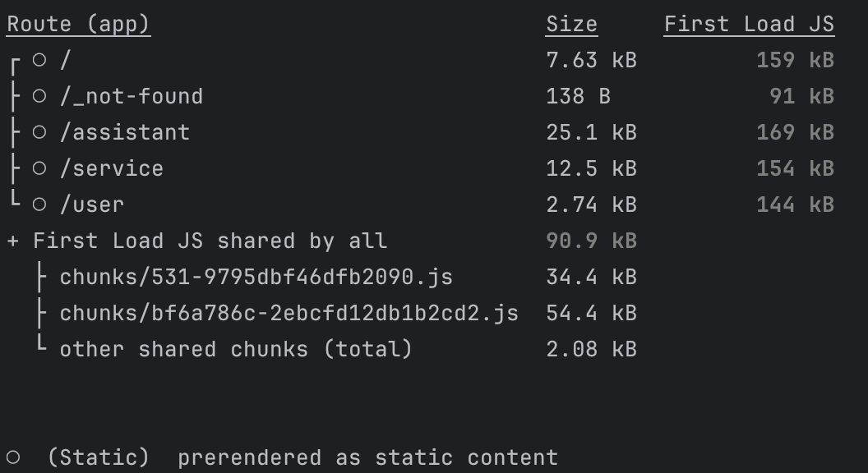Image resolution: width=868 pixels, height=473 pixels.
Task: Click the prerendered as static content text
Action: coord(367,457)
